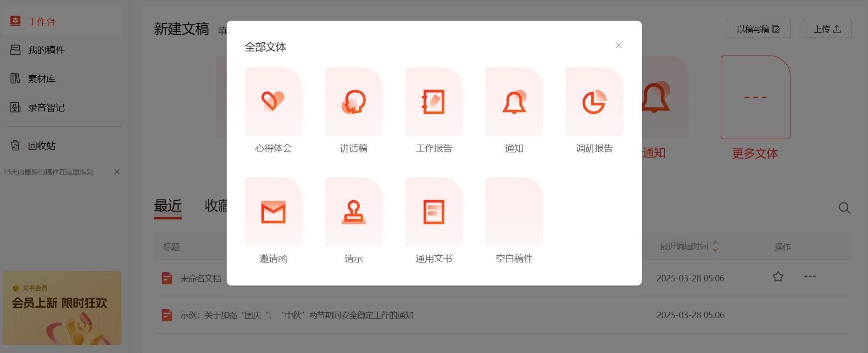Select the 讲话稿 speech icon
This screenshot has height=353, width=868.
(x=354, y=102)
